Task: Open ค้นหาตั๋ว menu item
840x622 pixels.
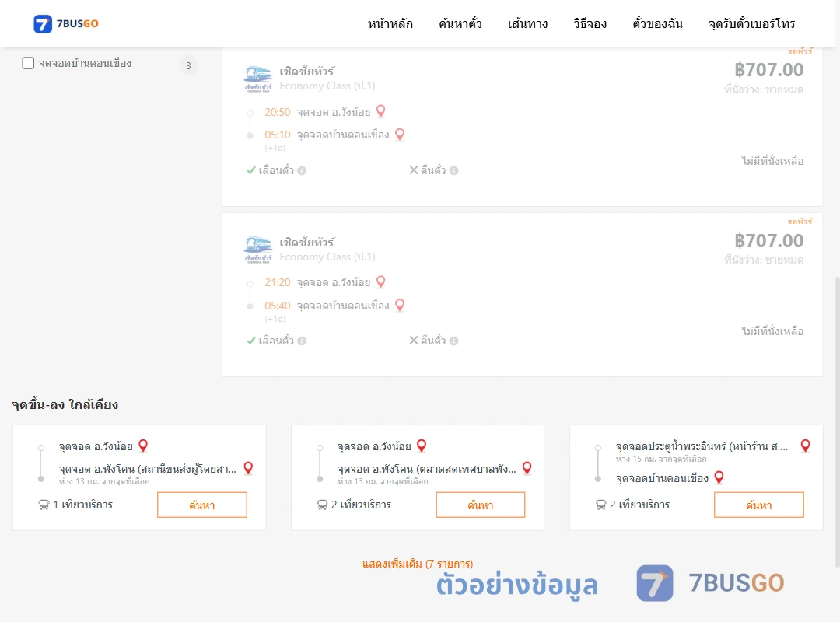Action: [460, 23]
